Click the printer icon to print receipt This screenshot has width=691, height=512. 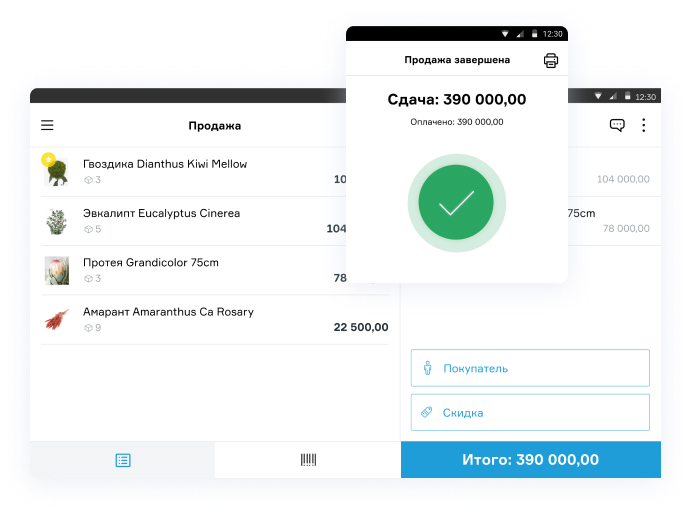pos(550,60)
